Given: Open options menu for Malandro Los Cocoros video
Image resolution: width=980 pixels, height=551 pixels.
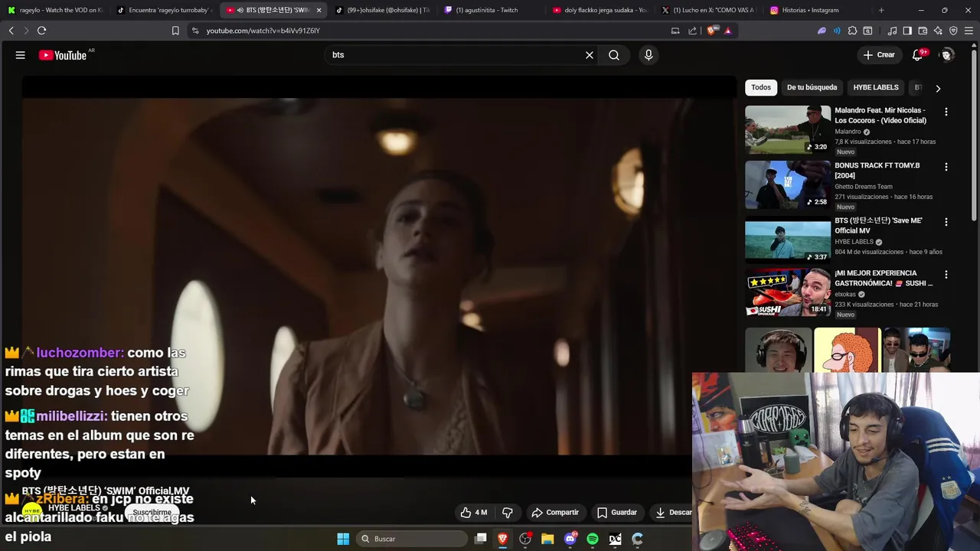Looking at the screenshot, I should [x=946, y=112].
